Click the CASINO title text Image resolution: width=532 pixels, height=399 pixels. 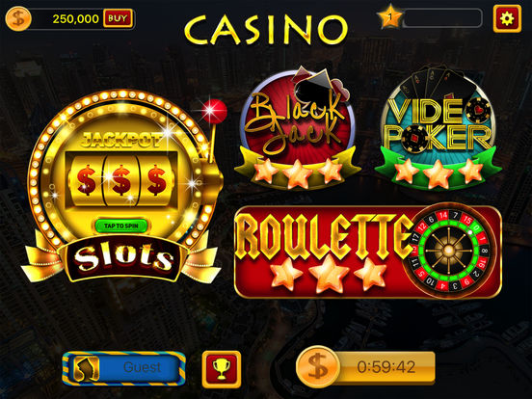266,30
